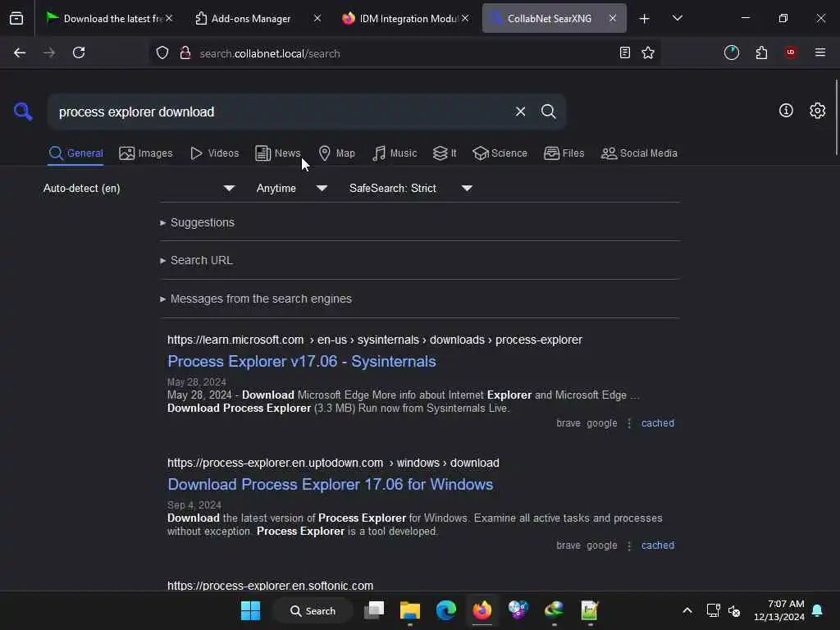The height and width of the screenshot is (630, 840).
Task: Click the process-explorer.en.uptodown.com result URL
Action: click(333, 463)
